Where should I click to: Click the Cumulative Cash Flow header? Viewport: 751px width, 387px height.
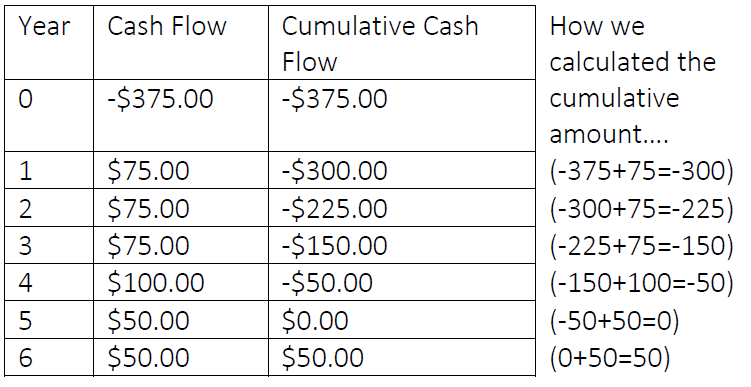tap(402, 43)
